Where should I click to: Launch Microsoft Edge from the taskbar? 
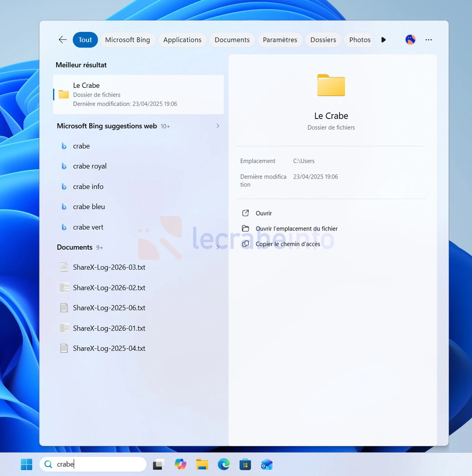[223, 464]
